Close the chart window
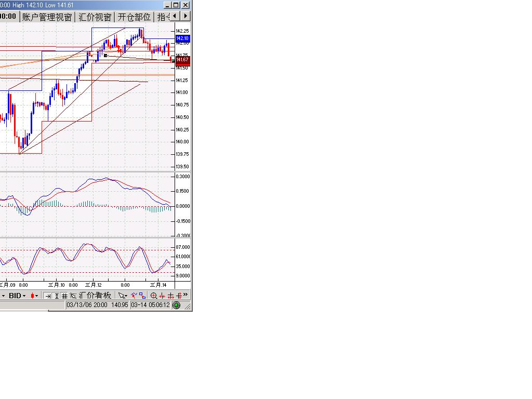532x399 pixels. pos(185,5)
